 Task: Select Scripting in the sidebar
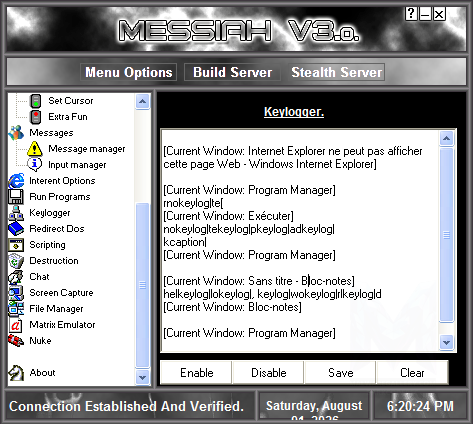(47, 245)
